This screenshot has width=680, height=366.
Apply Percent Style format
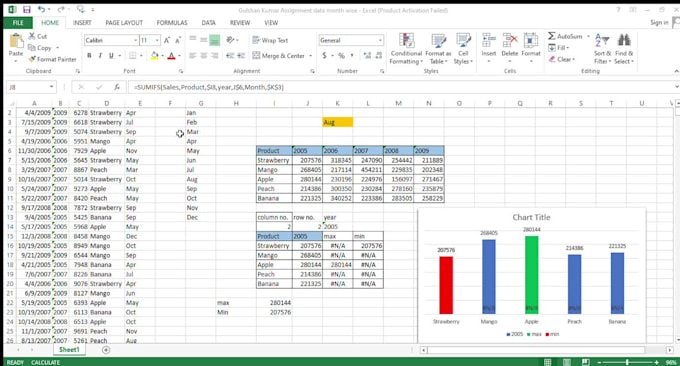coord(341,56)
